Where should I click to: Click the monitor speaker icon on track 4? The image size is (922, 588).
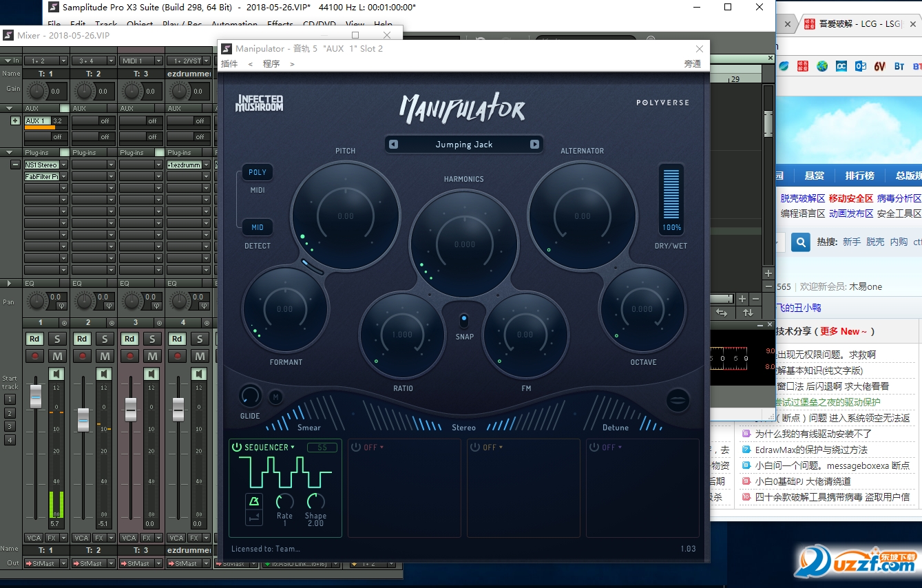[x=199, y=374]
